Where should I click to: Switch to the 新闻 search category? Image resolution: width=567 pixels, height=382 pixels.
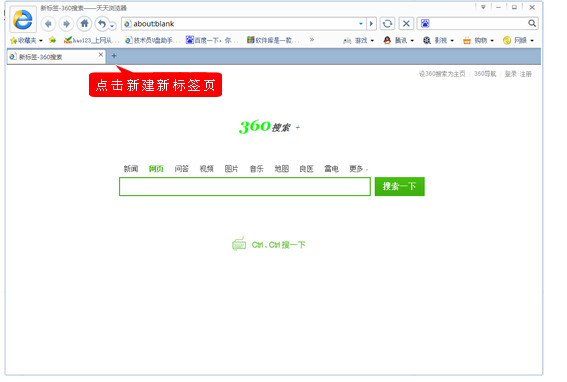tap(131, 169)
